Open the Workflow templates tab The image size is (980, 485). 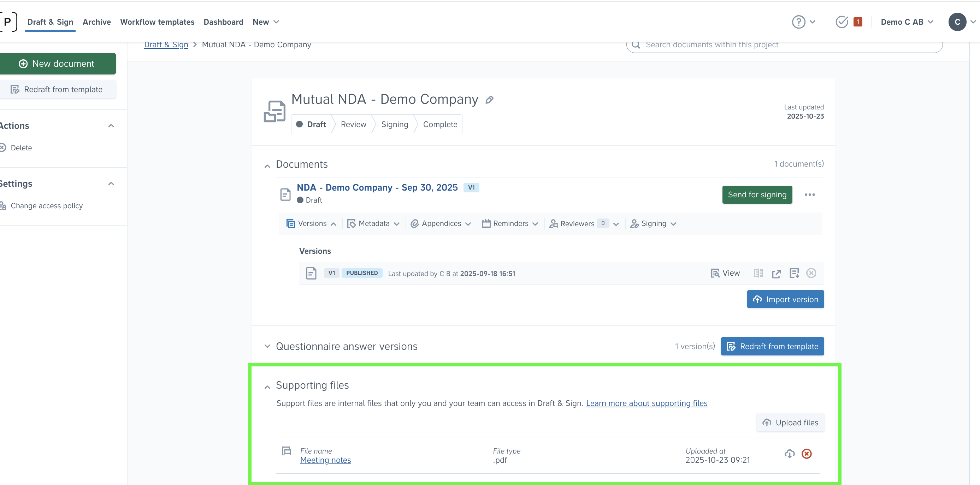pos(157,22)
